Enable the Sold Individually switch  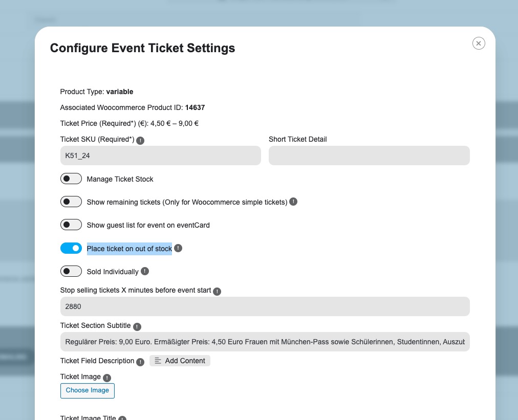tap(71, 272)
